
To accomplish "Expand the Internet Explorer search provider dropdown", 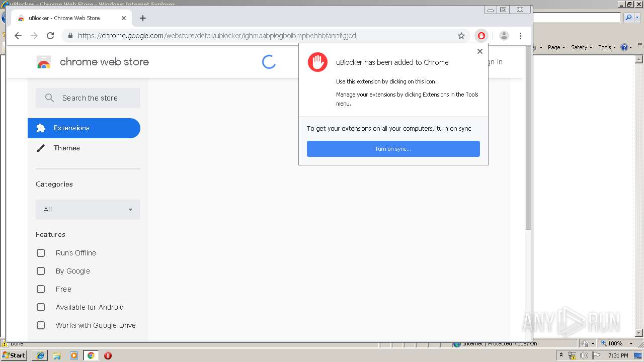I will 636,18.
